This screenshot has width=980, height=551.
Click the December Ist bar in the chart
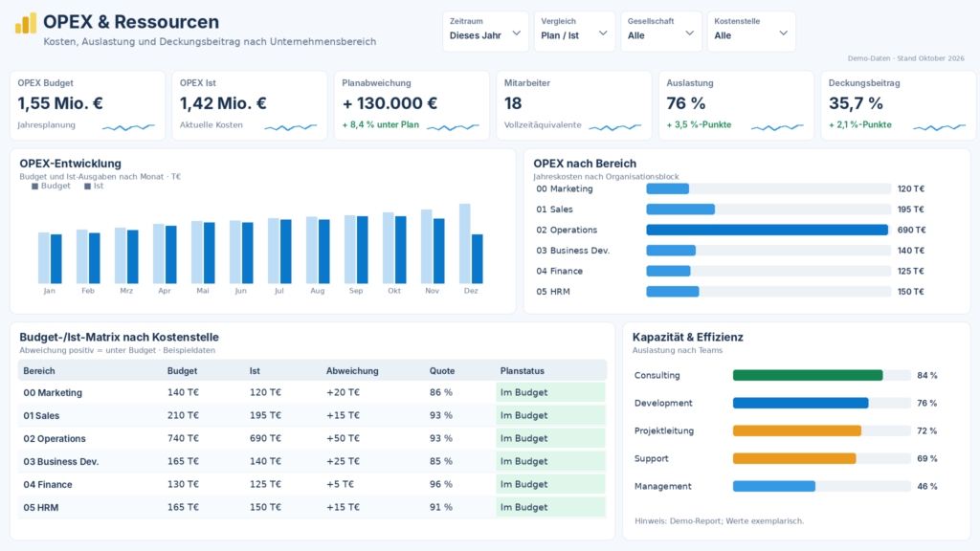tap(477, 258)
